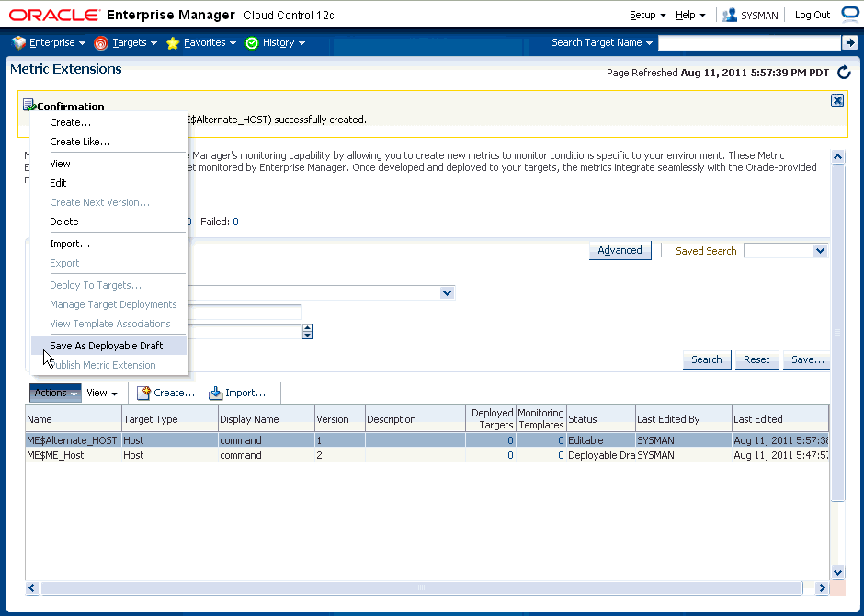Click the Failed count link
864x616 pixels.
point(235,222)
